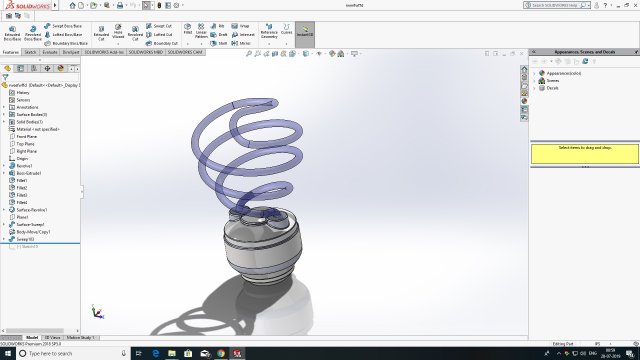Choose Lofted Cut feature
Screen dimensions: 640x360
coord(159,35)
